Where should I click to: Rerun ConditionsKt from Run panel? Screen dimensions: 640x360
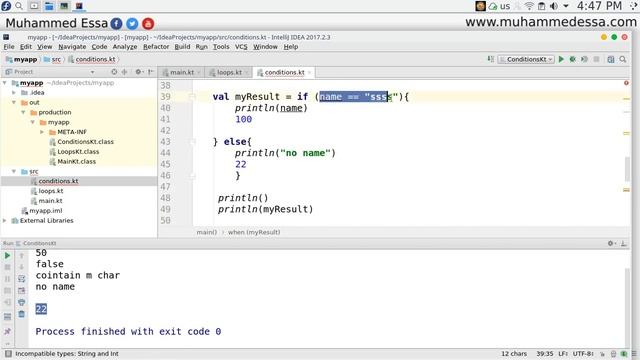[7, 256]
